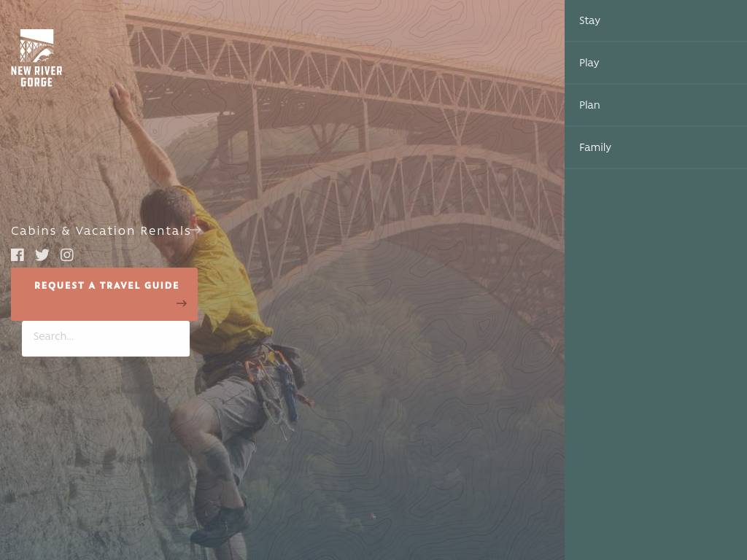Viewport: 747px width, 560px height.
Task: Focus the Search input field
Action: tap(106, 338)
